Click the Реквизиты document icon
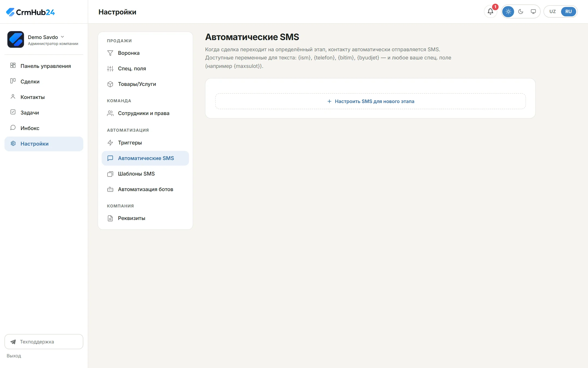Image resolution: width=588 pixels, height=368 pixels. click(110, 218)
